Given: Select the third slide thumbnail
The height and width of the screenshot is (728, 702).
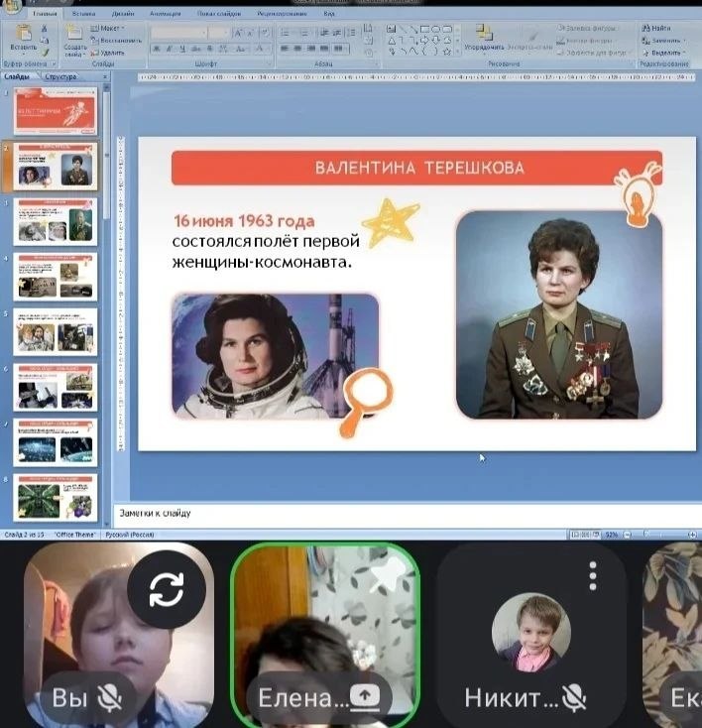Looking at the screenshot, I should tap(56, 220).
